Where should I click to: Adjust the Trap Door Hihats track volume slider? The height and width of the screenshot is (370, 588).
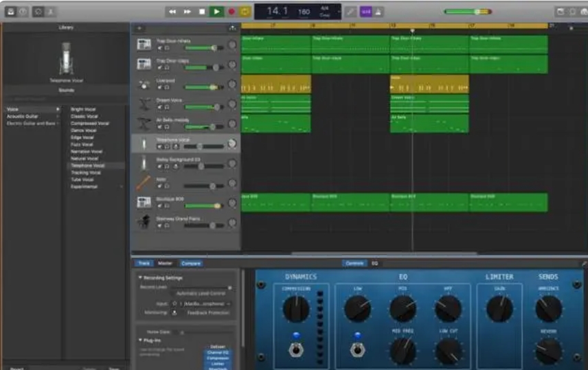(205, 48)
